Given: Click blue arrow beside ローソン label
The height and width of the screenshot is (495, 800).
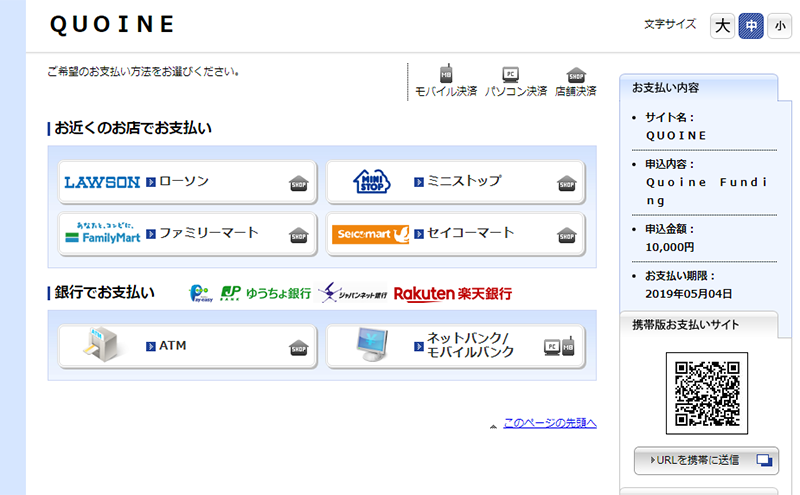Looking at the screenshot, I should coord(151,182).
